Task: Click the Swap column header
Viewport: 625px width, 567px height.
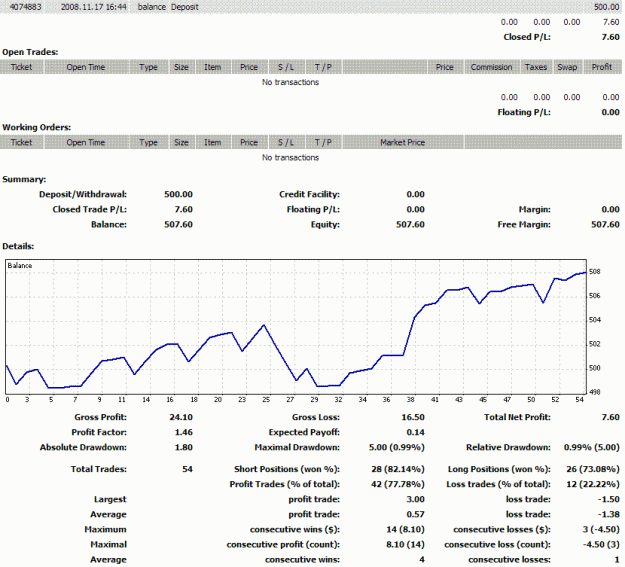Action: [567, 67]
